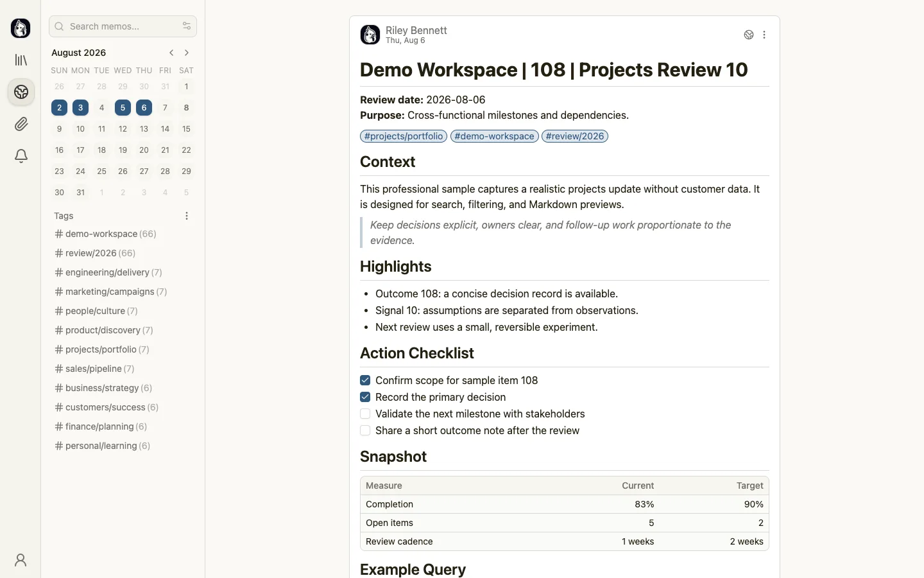Uncheck 'Confirm scope for sample item 108'

point(365,380)
